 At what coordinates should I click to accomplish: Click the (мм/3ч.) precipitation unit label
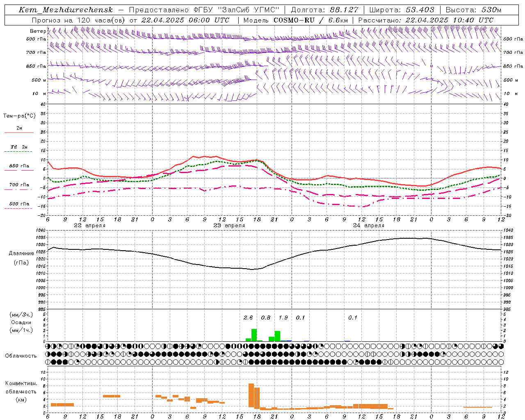pos(21,315)
